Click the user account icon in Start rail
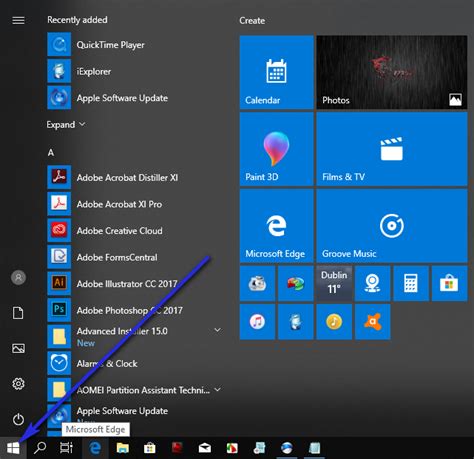The image size is (474, 459). click(19, 277)
